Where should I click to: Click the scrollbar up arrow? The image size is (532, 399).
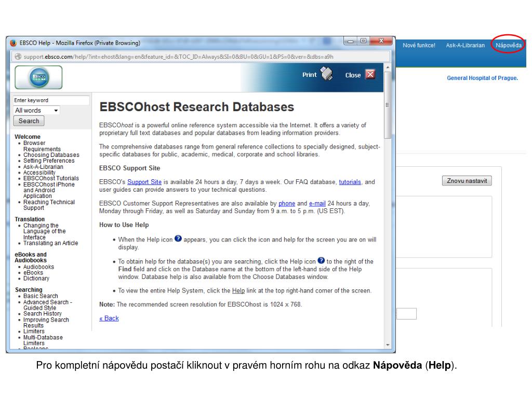click(x=388, y=68)
